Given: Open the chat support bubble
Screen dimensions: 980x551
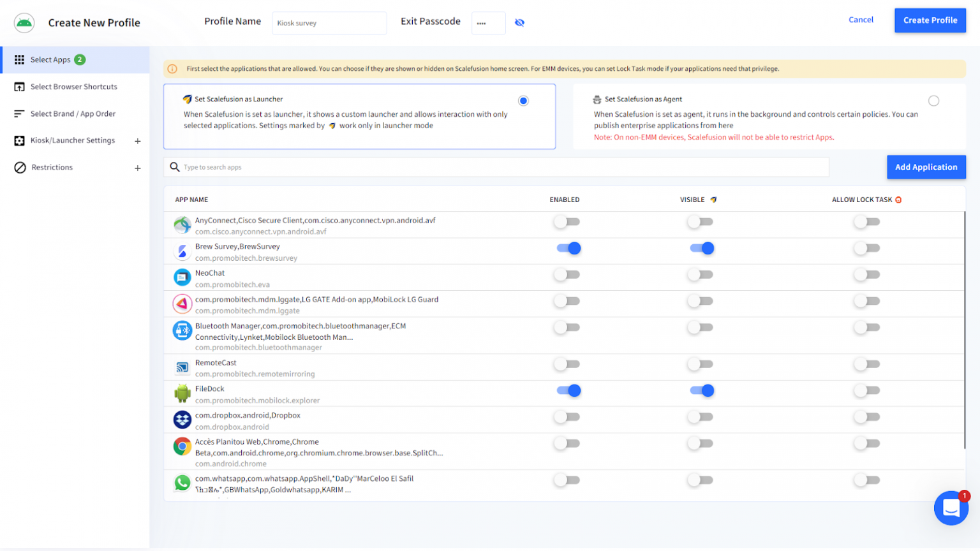Looking at the screenshot, I should pos(951,508).
